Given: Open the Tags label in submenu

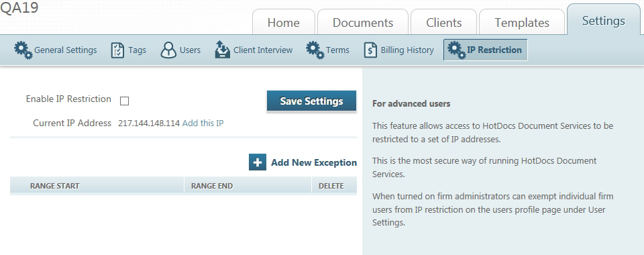Looking at the screenshot, I should point(137,50).
